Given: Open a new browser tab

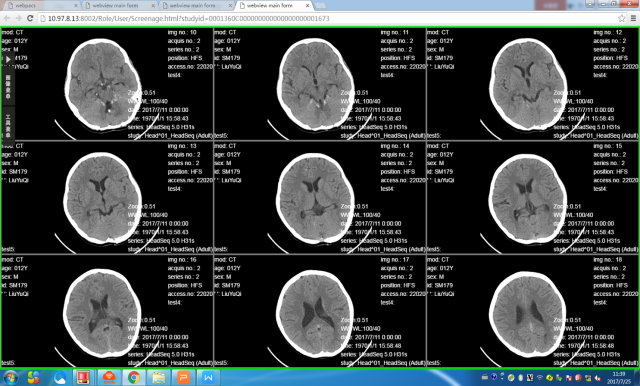Looking at the screenshot, I should click(x=320, y=6).
